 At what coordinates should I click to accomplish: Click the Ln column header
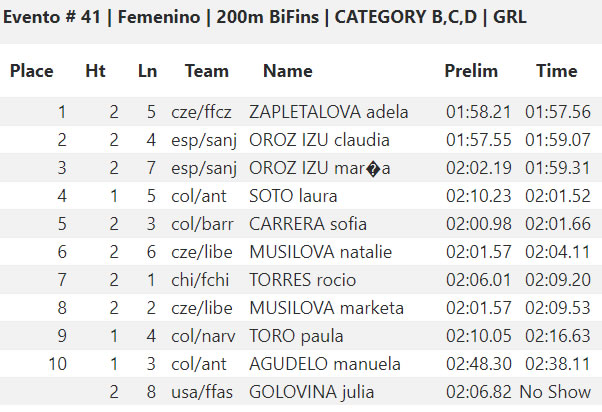[x=147, y=71]
